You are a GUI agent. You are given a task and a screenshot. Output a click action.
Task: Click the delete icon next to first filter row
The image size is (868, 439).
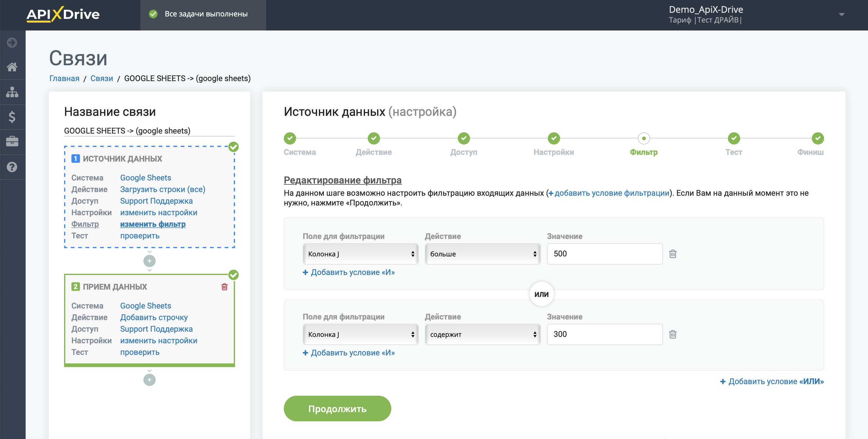click(x=672, y=254)
